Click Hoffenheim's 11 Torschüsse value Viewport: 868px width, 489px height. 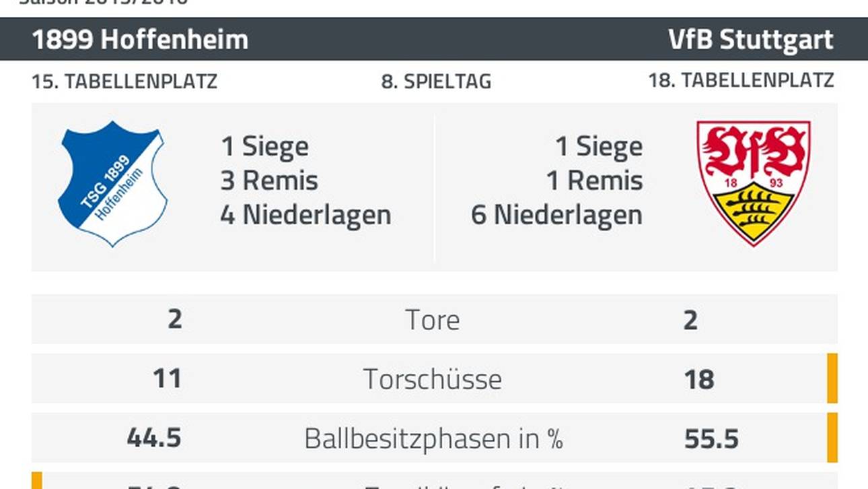tap(167, 379)
